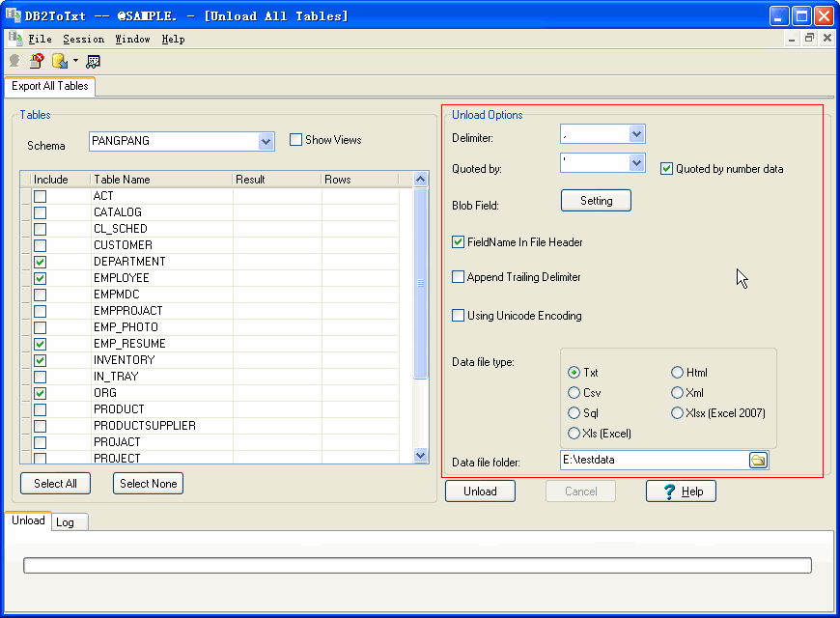Click the Rows column header

(360, 180)
